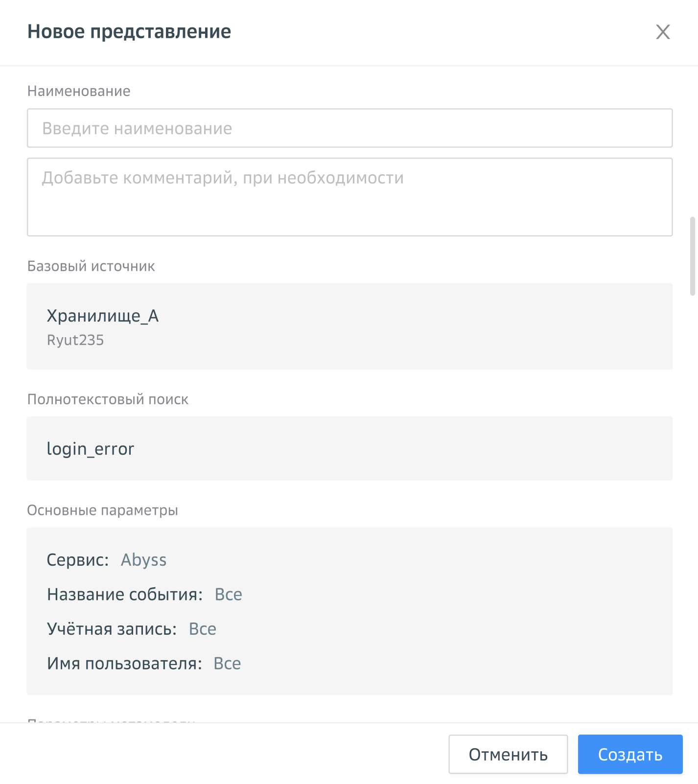The height and width of the screenshot is (784, 698).
Task: Click the Полнотекстовый поиск section label
Action: pyautogui.click(x=108, y=399)
